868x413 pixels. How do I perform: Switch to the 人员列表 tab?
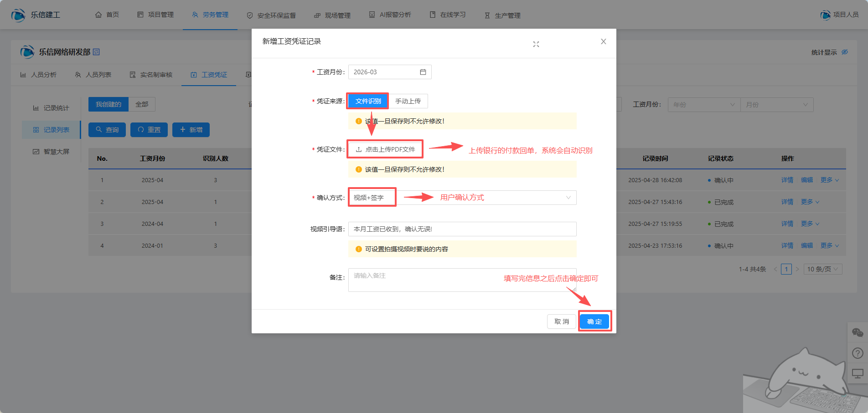point(93,75)
